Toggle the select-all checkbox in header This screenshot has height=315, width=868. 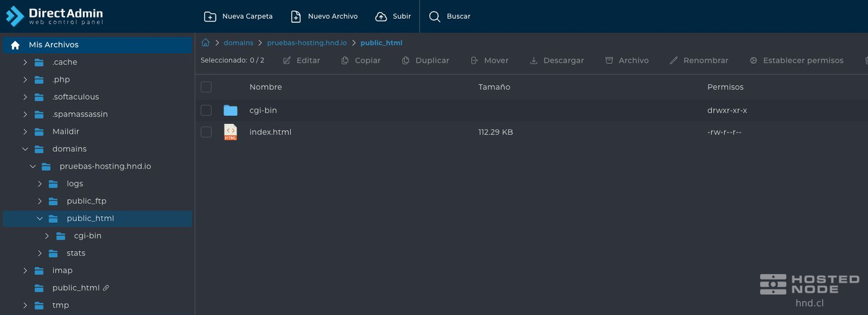pos(206,87)
